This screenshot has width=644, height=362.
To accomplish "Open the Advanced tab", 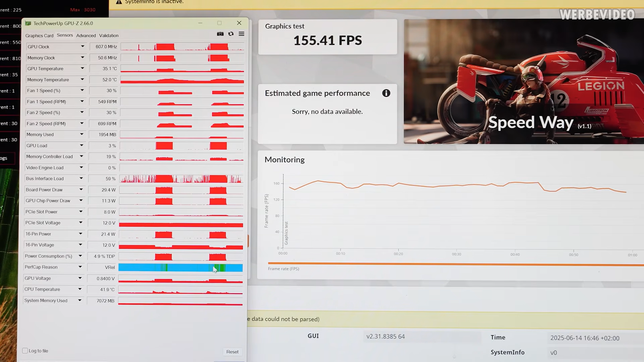I will (x=86, y=36).
